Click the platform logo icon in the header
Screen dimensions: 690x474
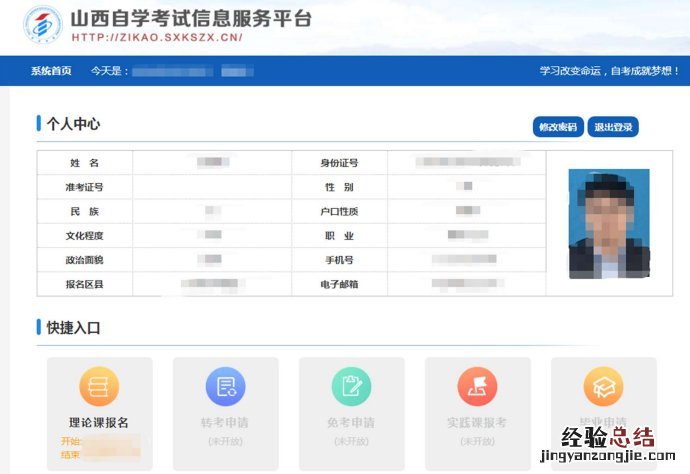pos(40,26)
